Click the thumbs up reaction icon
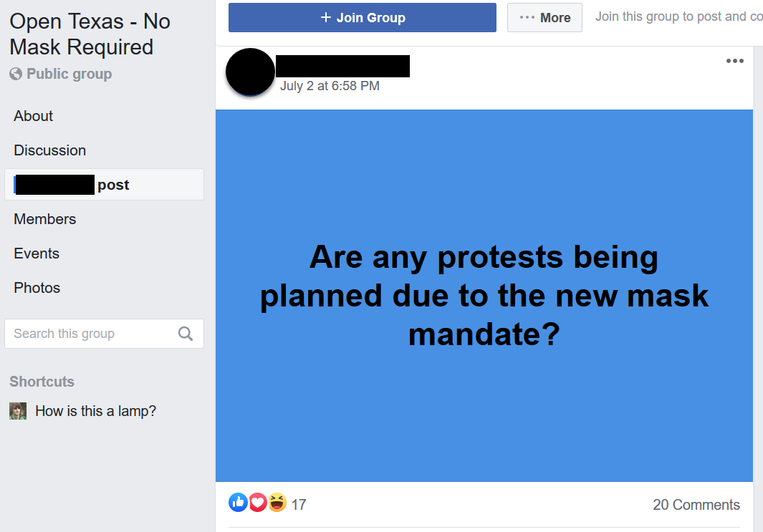The width and height of the screenshot is (763, 532). click(238, 502)
